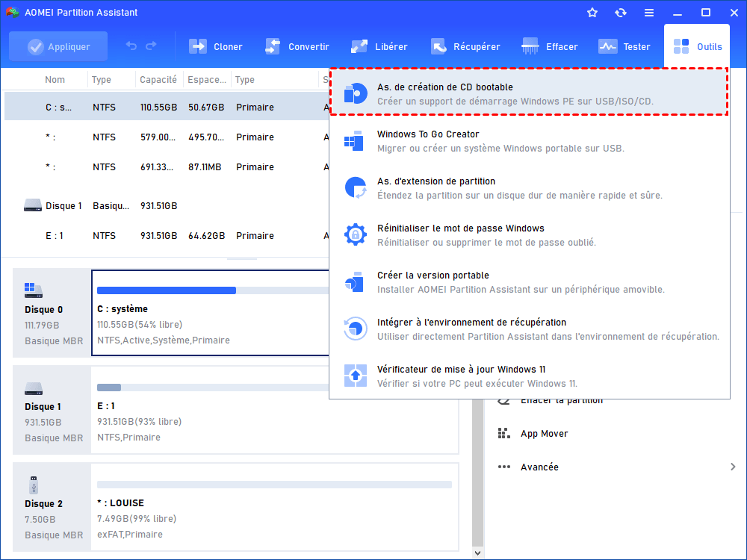Click the Récupérer icon

[438, 46]
